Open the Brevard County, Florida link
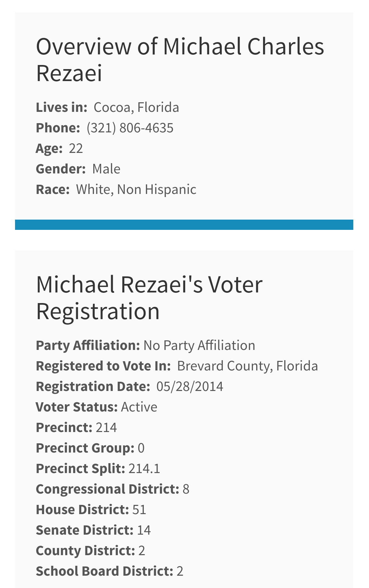Screen dimensions: 369x588 point(247,366)
